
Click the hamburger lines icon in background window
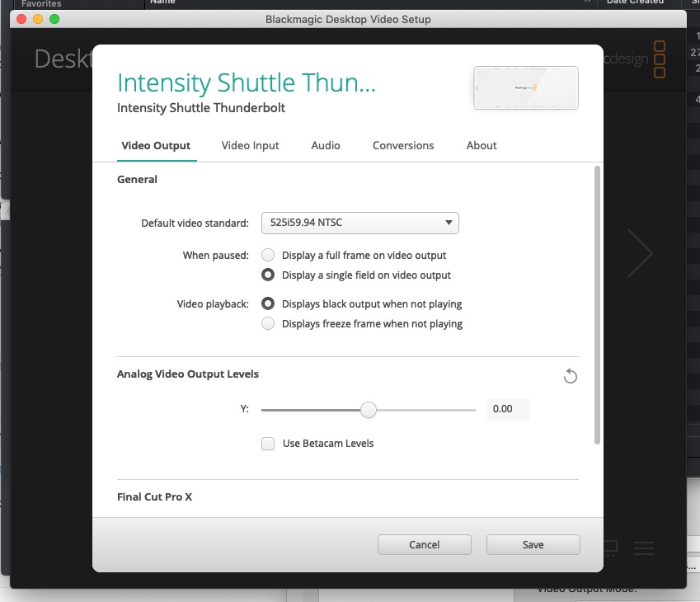(x=644, y=548)
